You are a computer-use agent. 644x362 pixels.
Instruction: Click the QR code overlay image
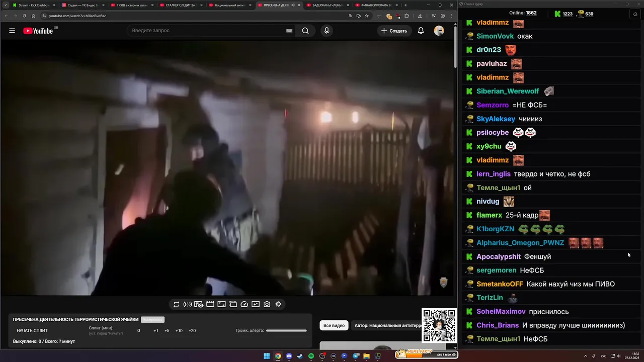(439, 325)
